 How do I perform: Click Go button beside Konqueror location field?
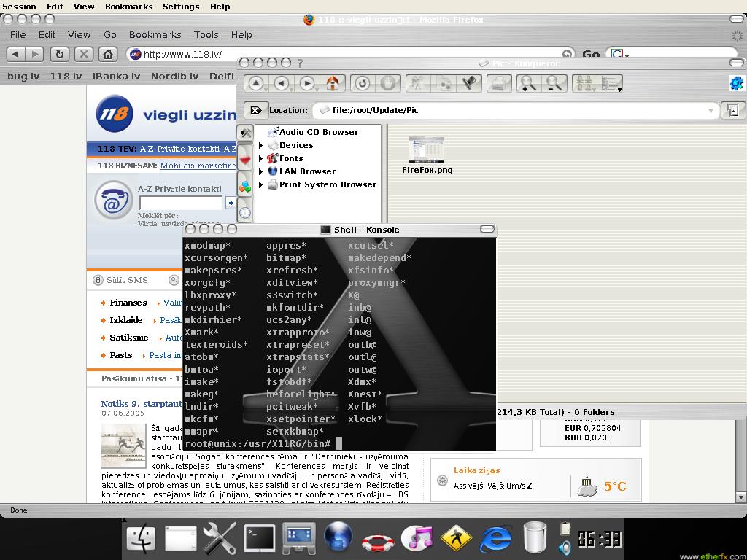pos(732,111)
